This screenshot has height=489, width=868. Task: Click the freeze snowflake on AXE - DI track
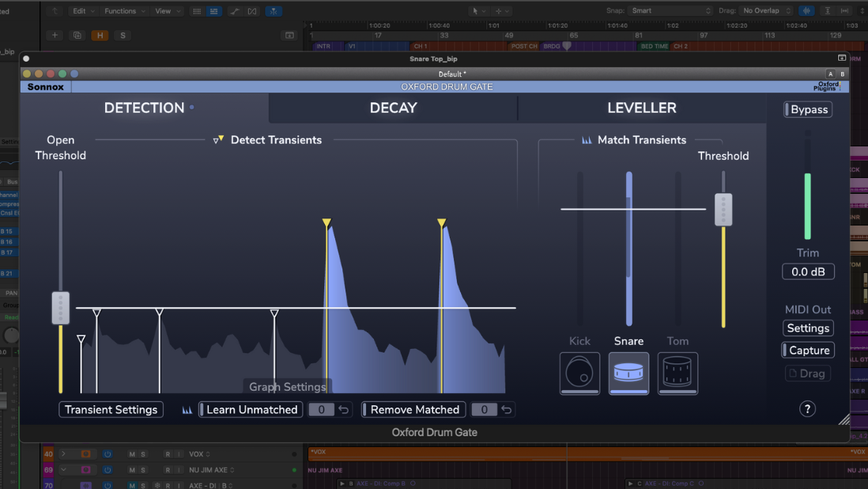pos(157,486)
